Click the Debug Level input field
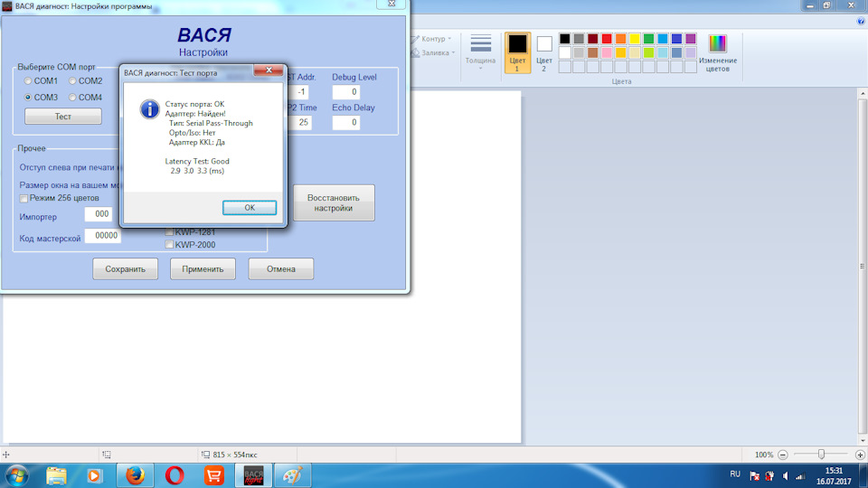Viewport: 868px width, 488px height. (346, 92)
